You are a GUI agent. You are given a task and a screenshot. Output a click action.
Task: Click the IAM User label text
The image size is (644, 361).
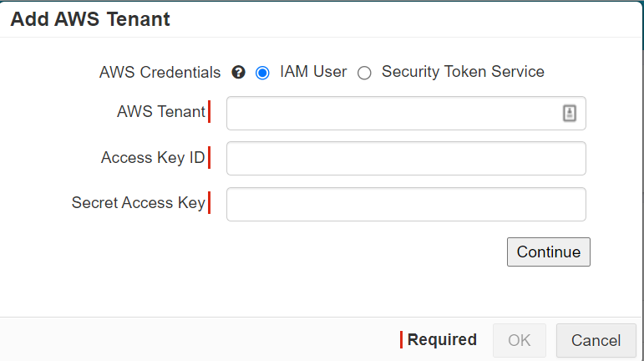click(x=313, y=72)
